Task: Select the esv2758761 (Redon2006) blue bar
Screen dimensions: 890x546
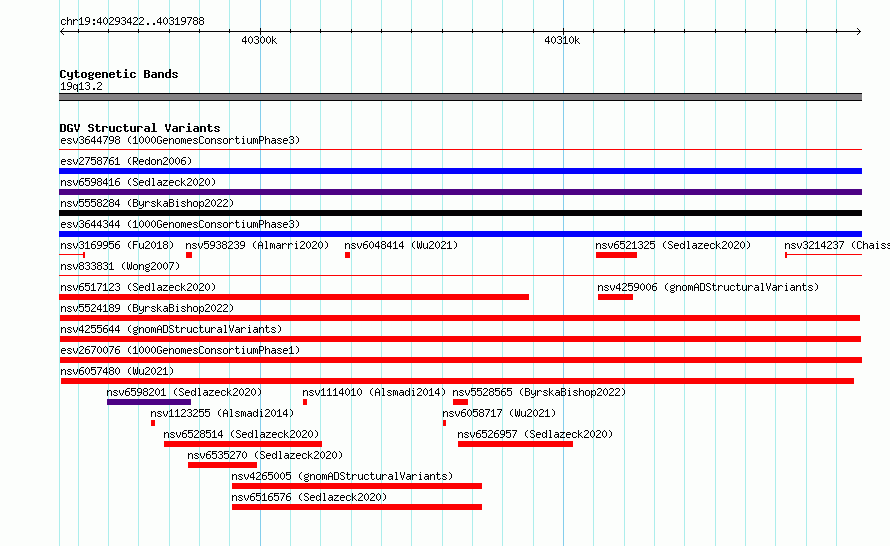Action: point(460,171)
